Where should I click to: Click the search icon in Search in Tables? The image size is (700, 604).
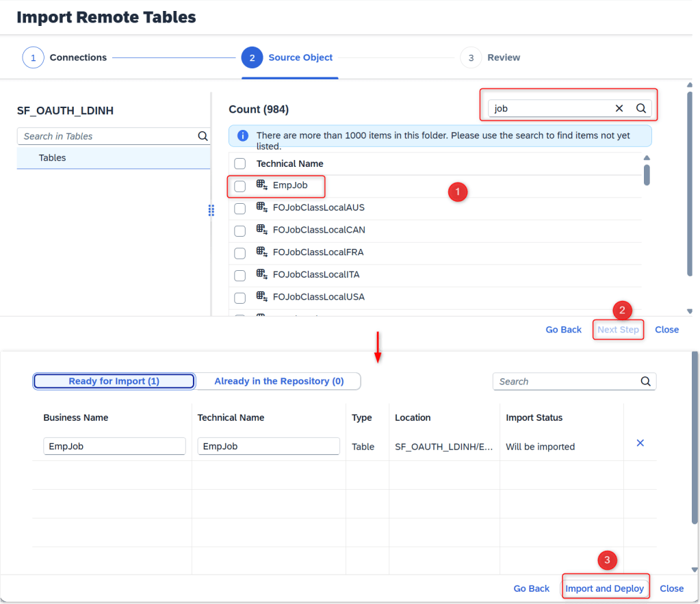click(x=203, y=136)
